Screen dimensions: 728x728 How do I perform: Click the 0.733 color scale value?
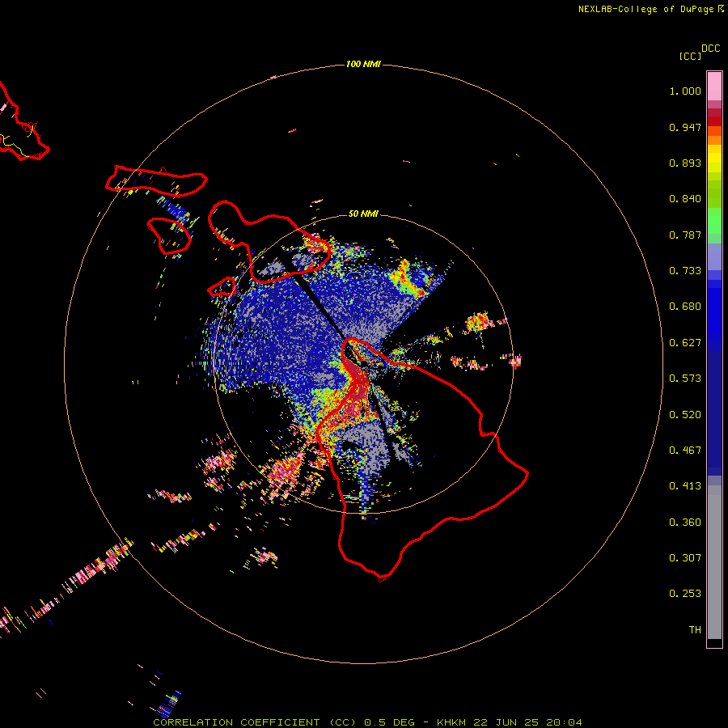click(x=685, y=271)
